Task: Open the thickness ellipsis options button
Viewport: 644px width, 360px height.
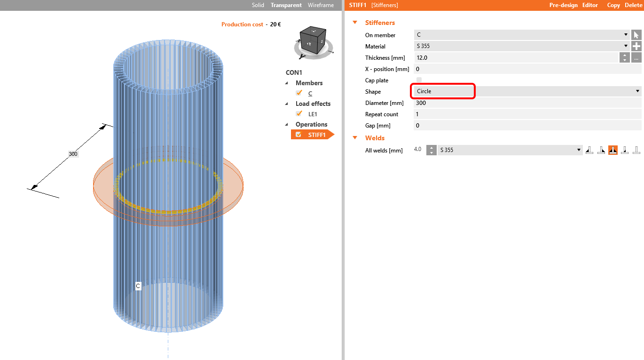Action: click(636, 57)
